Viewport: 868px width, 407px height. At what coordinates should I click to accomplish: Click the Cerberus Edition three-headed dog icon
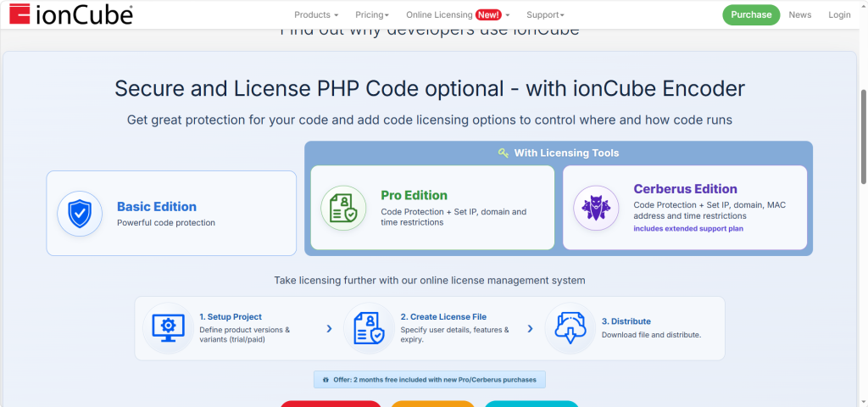coord(596,209)
